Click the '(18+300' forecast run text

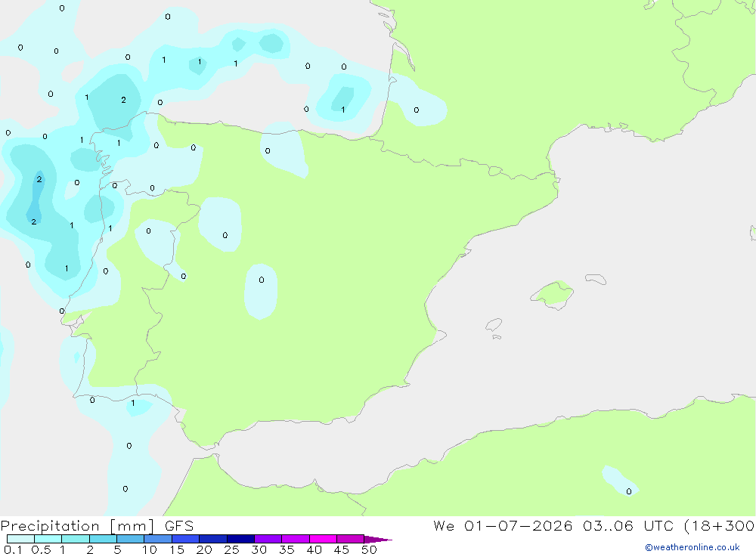click(719, 526)
